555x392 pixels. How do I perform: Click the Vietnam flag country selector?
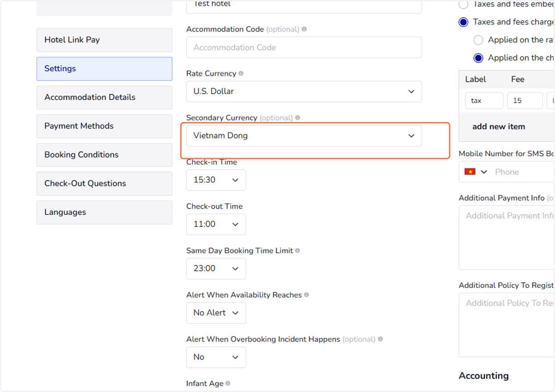click(470, 172)
